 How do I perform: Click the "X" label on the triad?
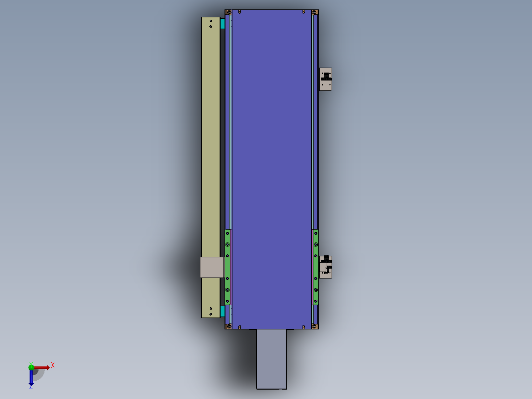53,365
